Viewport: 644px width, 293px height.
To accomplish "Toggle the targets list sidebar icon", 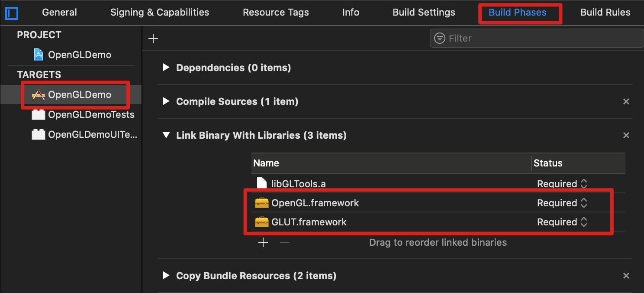I will pyautogui.click(x=12, y=13).
